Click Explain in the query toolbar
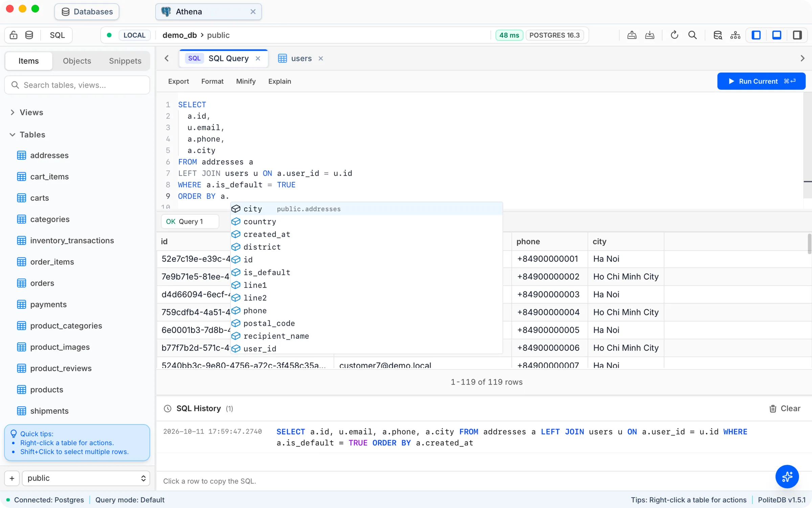This screenshot has width=812, height=508. [279, 81]
